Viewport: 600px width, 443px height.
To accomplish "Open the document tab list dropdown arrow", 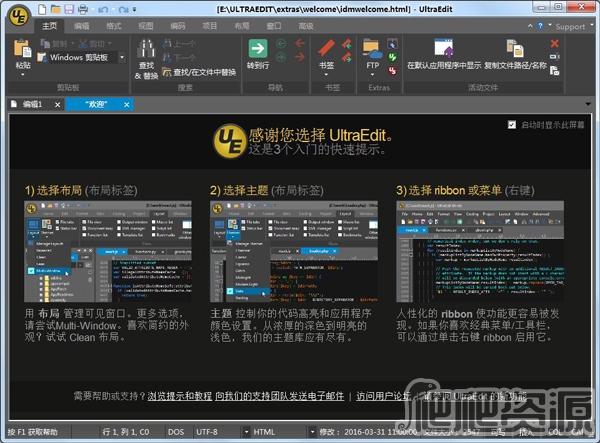I will pyautogui.click(x=588, y=104).
